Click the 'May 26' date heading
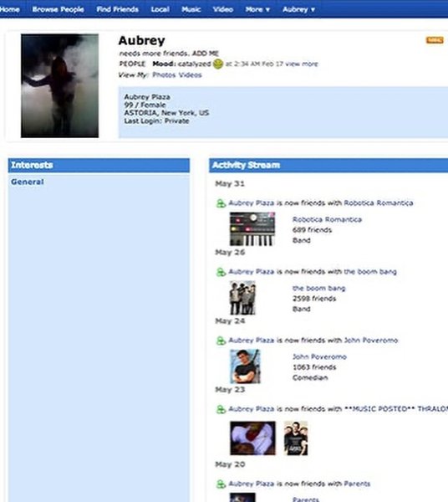 coord(230,253)
